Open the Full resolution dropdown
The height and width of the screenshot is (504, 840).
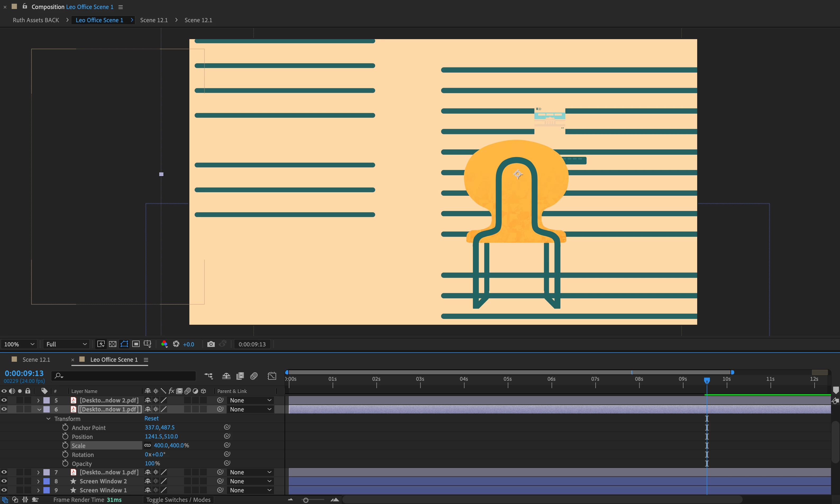tap(66, 344)
